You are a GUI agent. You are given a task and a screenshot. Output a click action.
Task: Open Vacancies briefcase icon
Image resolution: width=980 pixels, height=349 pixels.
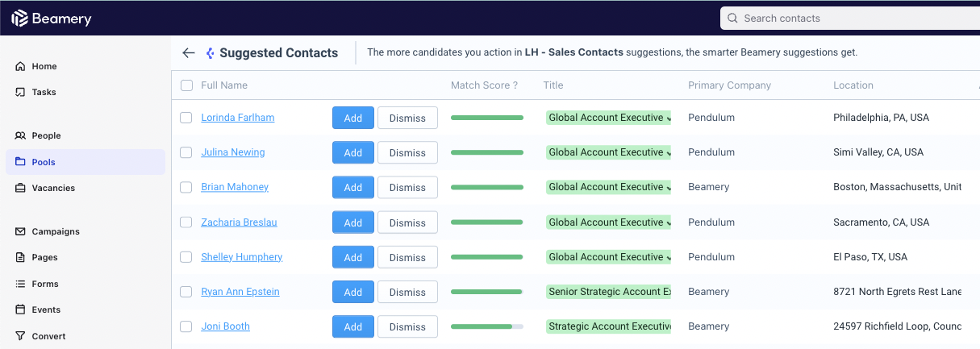(x=20, y=188)
